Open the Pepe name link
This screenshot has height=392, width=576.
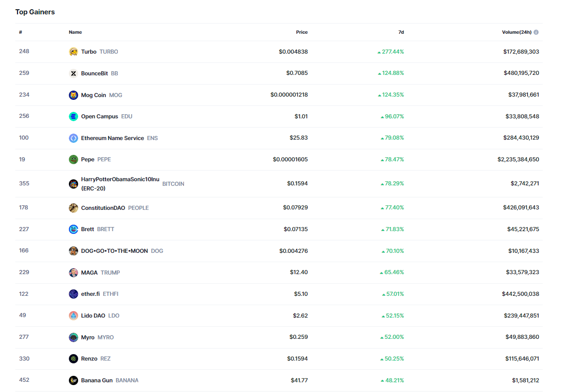(x=87, y=159)
